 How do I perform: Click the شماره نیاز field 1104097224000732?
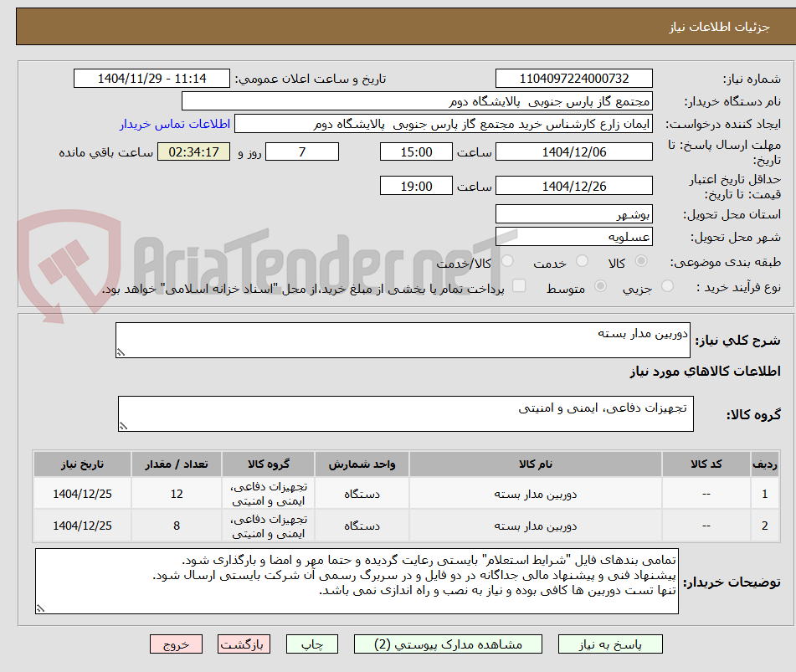[x=573, y=79]
